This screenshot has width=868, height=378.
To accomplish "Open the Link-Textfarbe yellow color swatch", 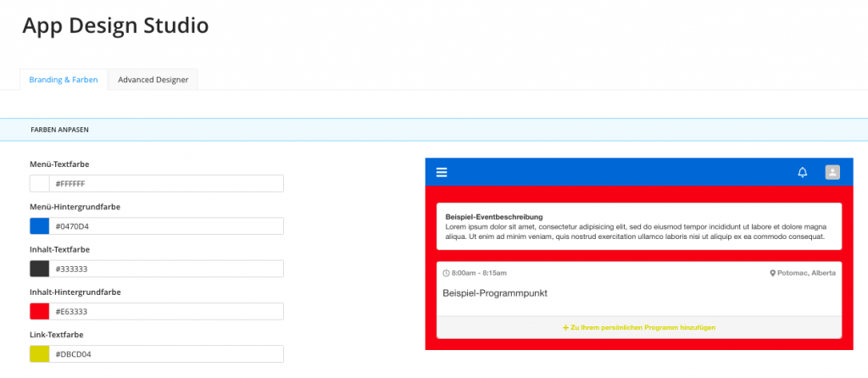I will click(39, 354).
